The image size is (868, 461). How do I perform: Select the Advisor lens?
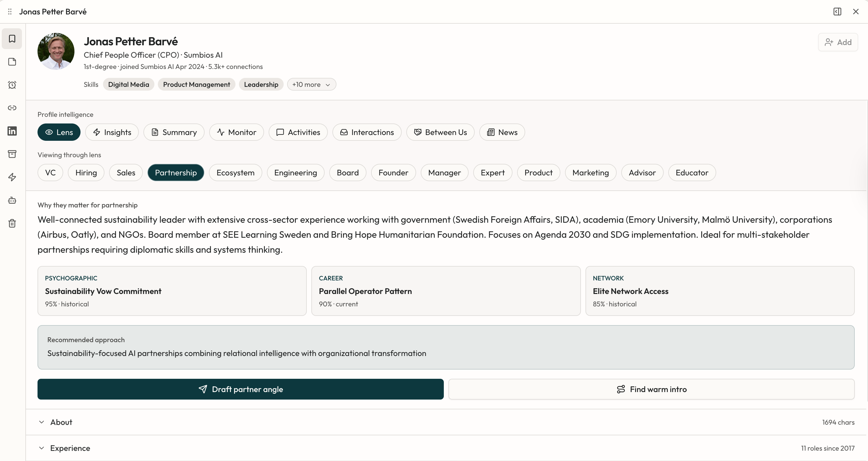click(642, 173)
